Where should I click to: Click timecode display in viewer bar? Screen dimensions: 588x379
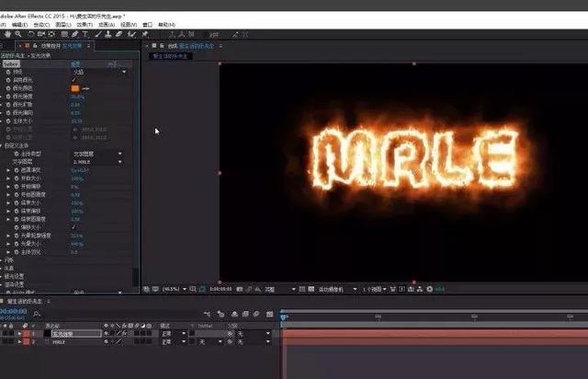[x=220, y=289]
